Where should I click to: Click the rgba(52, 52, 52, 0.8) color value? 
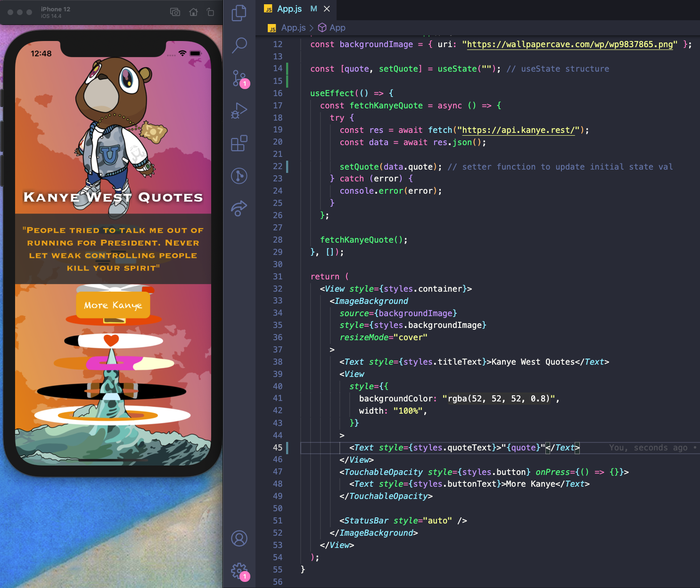[x=499, y=399]
